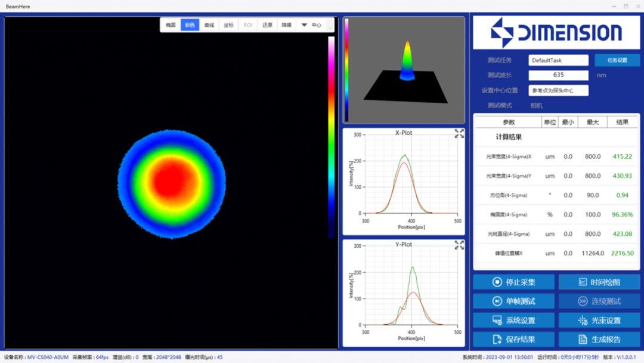Maximize the Y-Plot chart
The height and width of the screenshot is (363, 644).
459,245
